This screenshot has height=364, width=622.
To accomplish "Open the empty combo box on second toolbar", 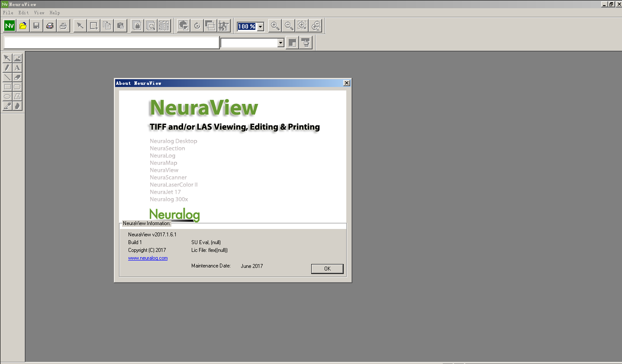I will (x=280, y=42).
